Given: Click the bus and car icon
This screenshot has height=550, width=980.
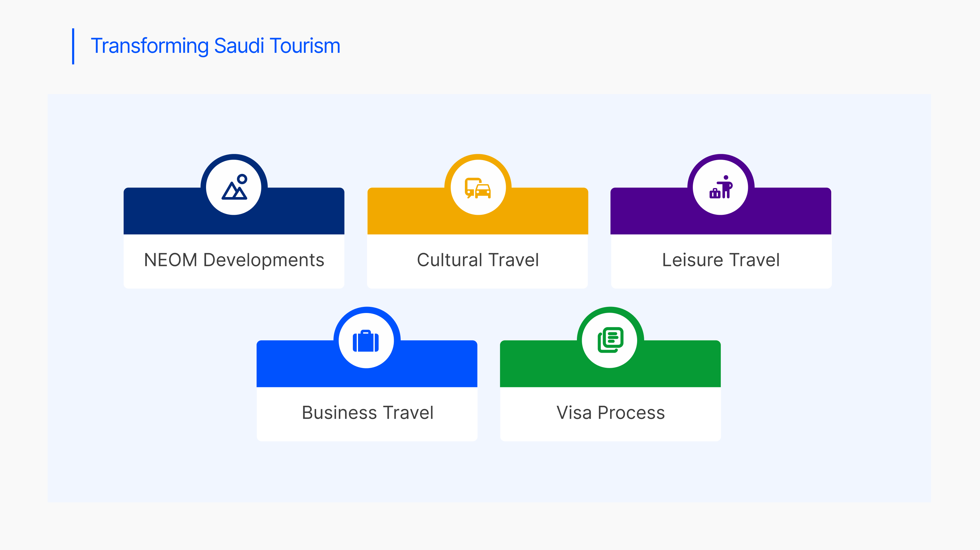Looking at the screenshot, I should [x=478, y=188].
